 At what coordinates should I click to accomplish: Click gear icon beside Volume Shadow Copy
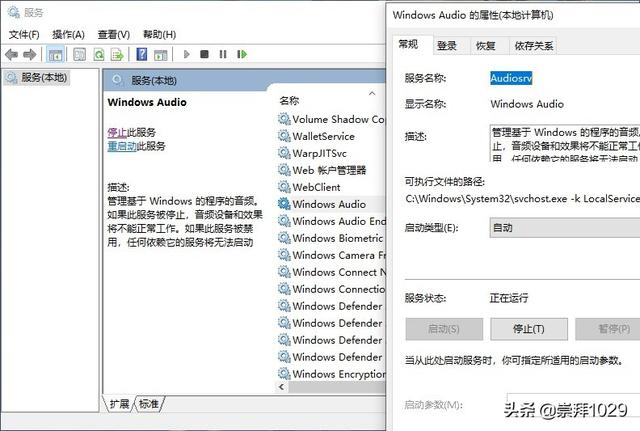(284, 119)
